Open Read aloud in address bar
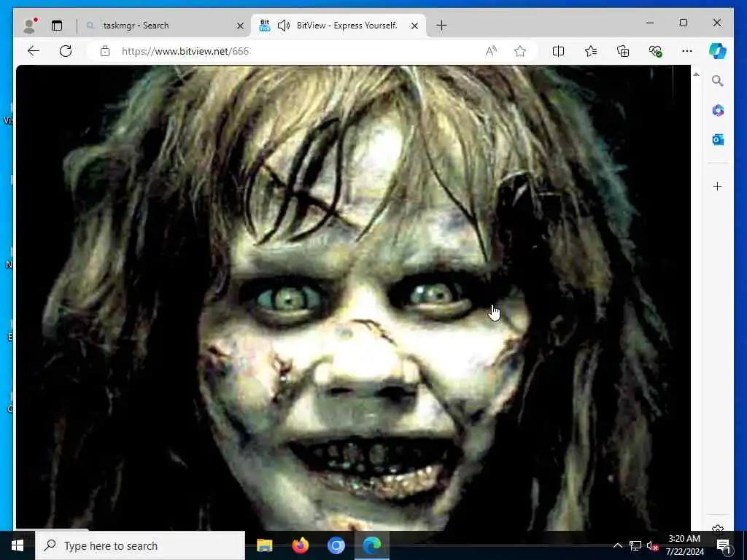The image size is (747, 560). (491, 51)
